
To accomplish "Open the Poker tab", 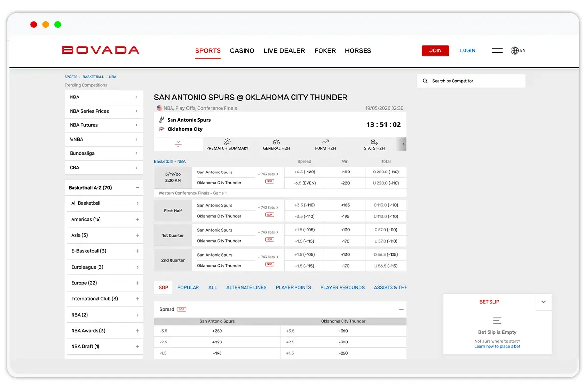I will coord(325,51).
